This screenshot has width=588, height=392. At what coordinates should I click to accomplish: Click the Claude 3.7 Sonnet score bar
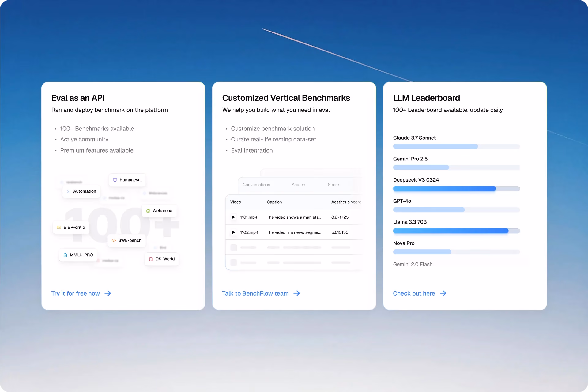coord(456,146)
